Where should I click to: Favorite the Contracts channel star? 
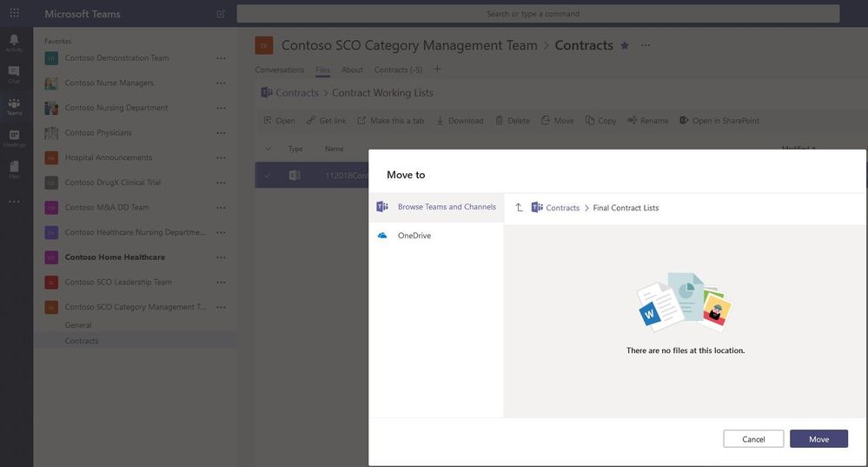[x=625, y=45]
